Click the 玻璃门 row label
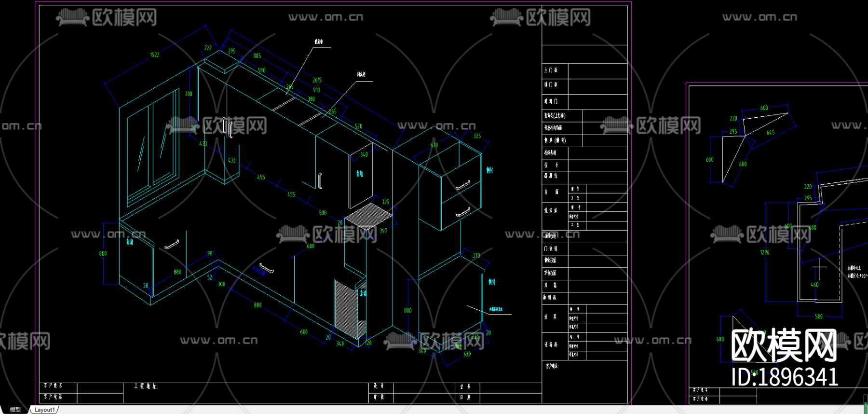Image resolution: width=868 pixels, height=414 pixels. coord(551,101)
